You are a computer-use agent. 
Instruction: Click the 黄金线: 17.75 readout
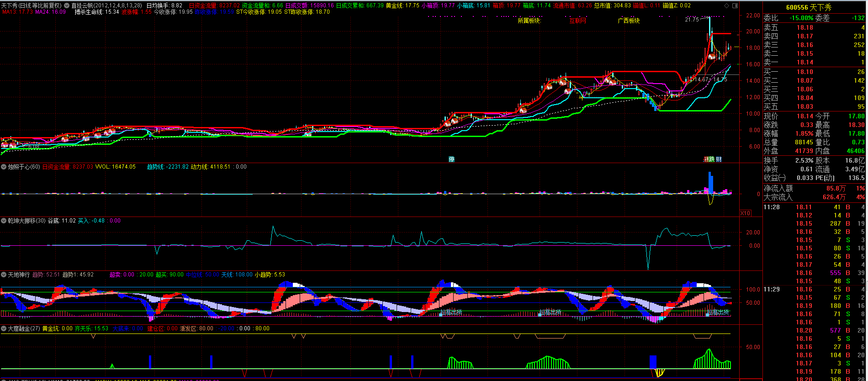(402, 5)
